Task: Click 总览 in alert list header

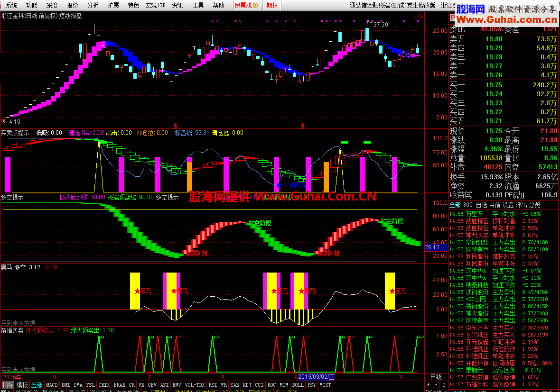Action: [535, 205]
